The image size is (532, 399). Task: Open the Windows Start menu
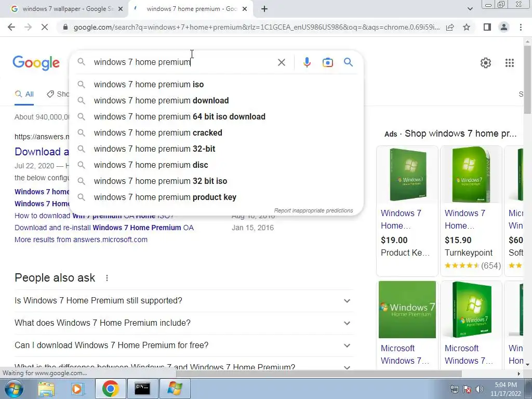tap(14, 389)
